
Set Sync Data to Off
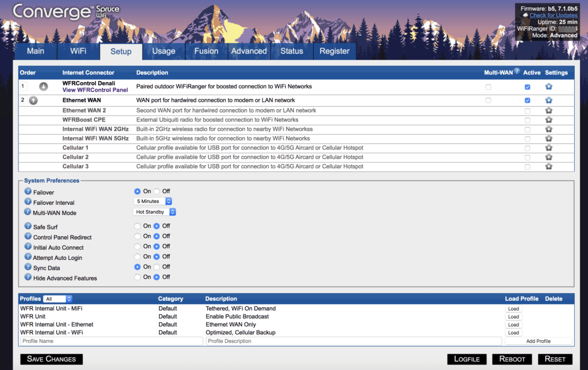coord(157,267)
